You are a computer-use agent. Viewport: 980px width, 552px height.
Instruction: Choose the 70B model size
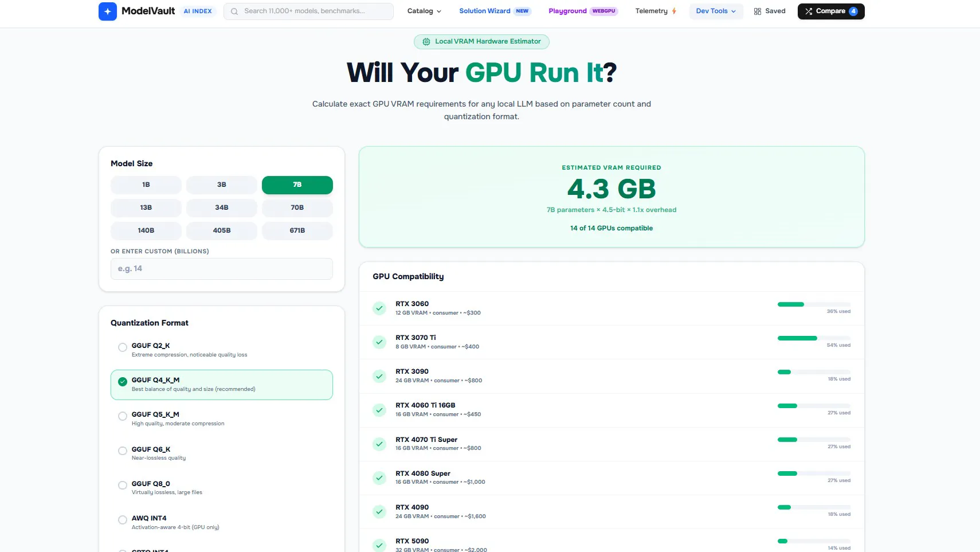(297, 208)
